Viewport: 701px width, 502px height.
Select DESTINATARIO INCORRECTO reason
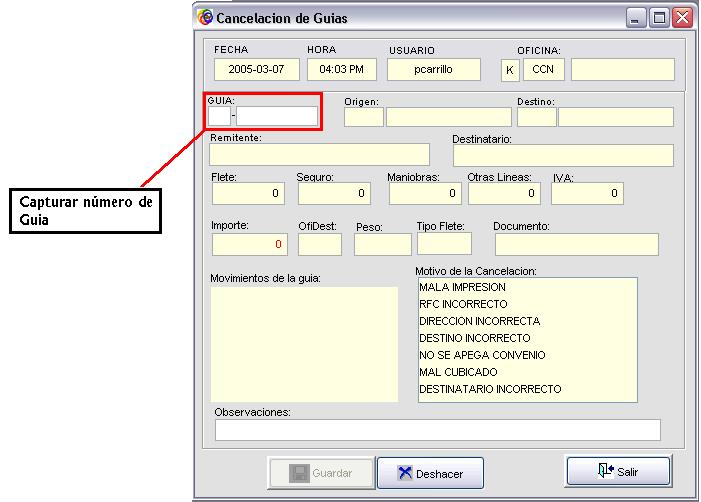pos(490,389)
